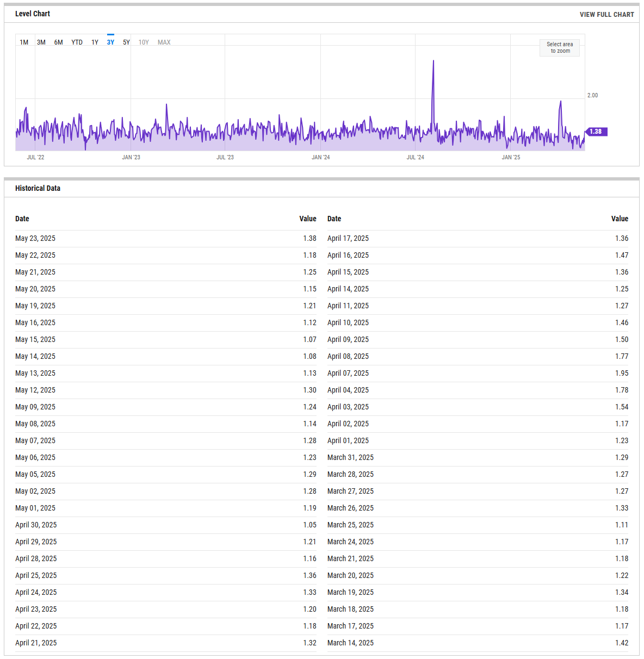644x659 pixels.
Task: Click the right Date column header
Action: pos(335,219)
